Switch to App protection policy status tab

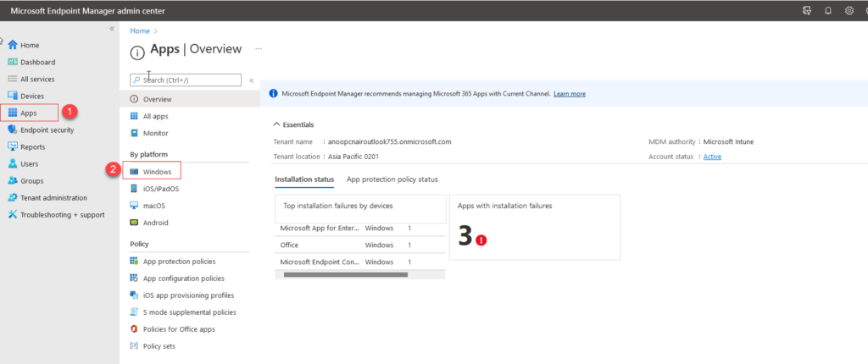pyautogui.click(x=392, y=179)
